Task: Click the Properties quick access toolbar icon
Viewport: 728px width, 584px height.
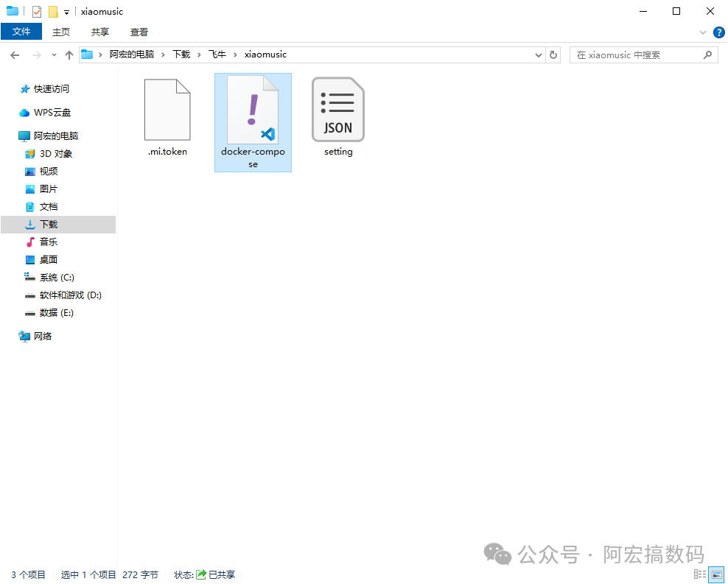Action: [x=37, y=12]
